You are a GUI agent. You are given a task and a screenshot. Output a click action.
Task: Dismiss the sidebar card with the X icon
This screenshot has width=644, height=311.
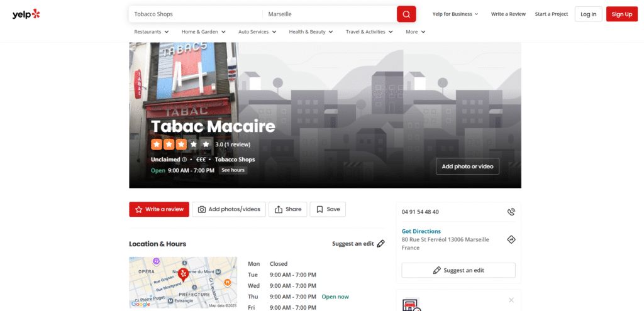click(511, 300)
